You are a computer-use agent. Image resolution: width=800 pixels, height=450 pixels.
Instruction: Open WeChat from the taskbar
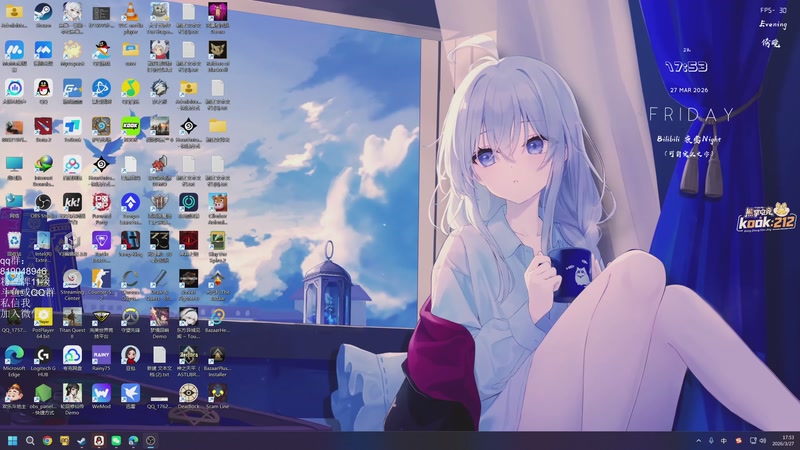[116, 441]
